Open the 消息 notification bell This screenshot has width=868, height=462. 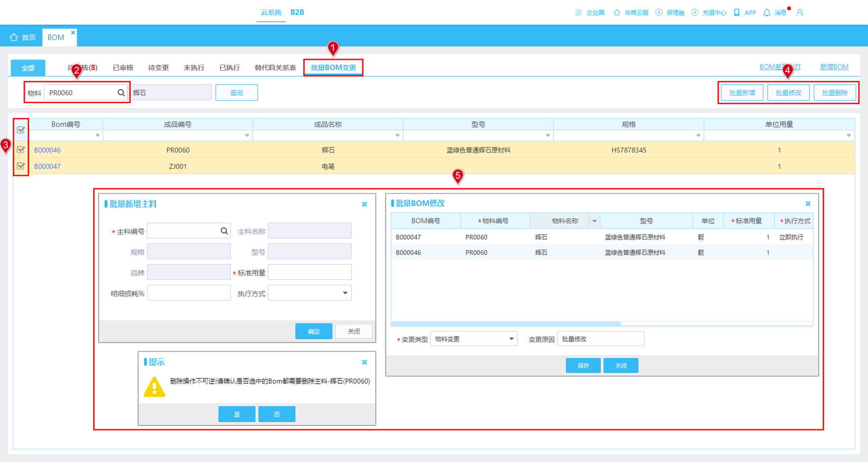pos(767,12)
